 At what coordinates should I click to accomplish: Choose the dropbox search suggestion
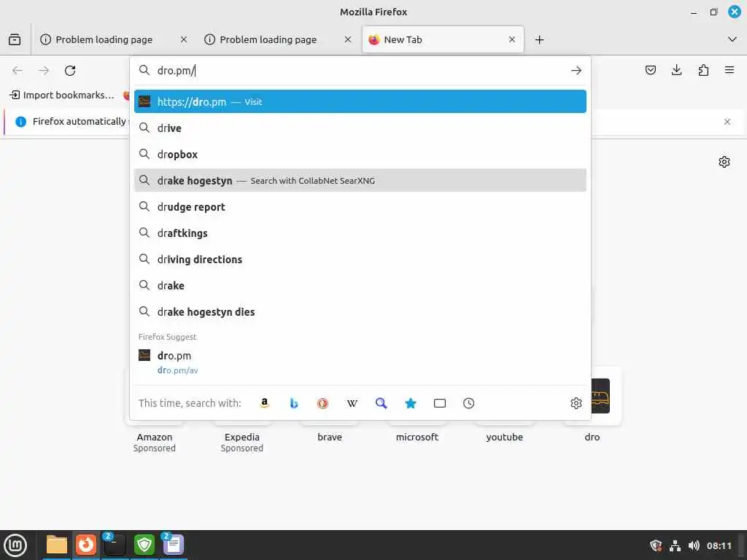coord(360,155)
